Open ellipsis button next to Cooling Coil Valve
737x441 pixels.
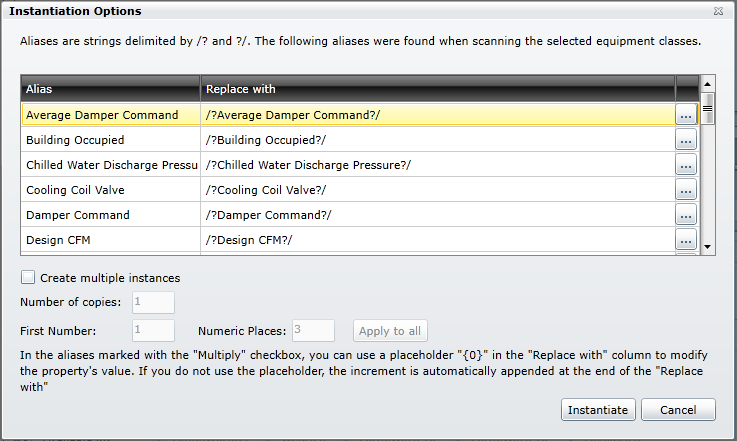pos(685,190)
